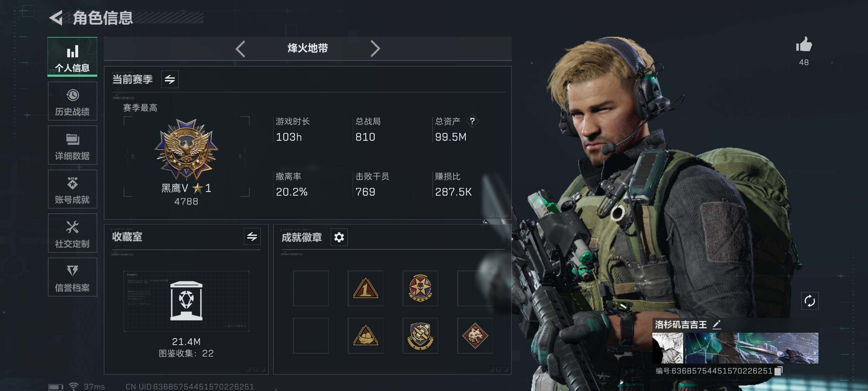Open the 收藏室 display case showing 21.4M
This screenshot has height=391, width=868.
186,301
